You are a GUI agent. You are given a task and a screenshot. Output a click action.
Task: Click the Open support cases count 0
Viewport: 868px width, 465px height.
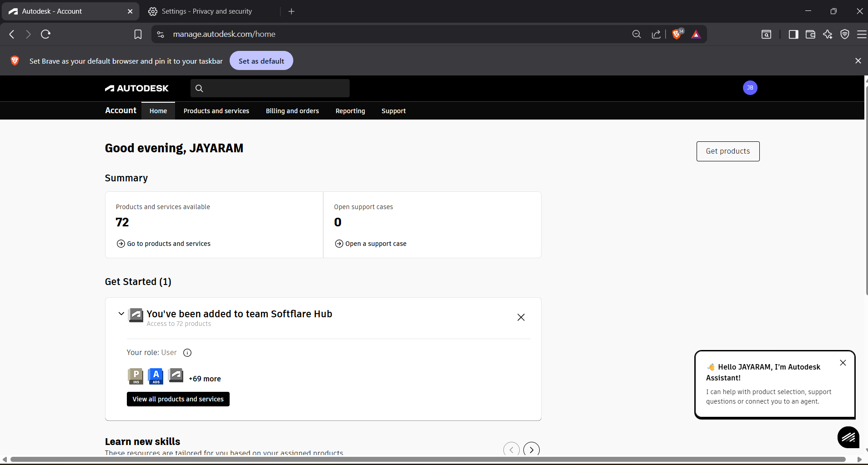click(338, 222)
